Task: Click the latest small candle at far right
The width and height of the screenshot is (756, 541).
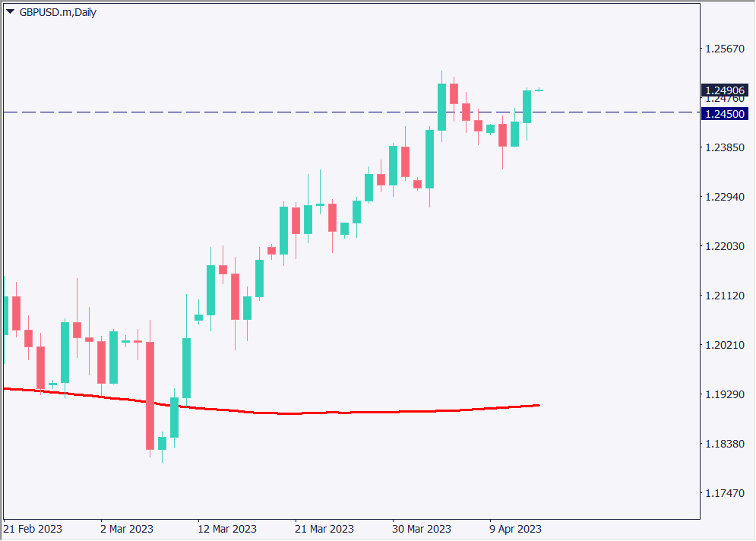Action: (539, 90)
